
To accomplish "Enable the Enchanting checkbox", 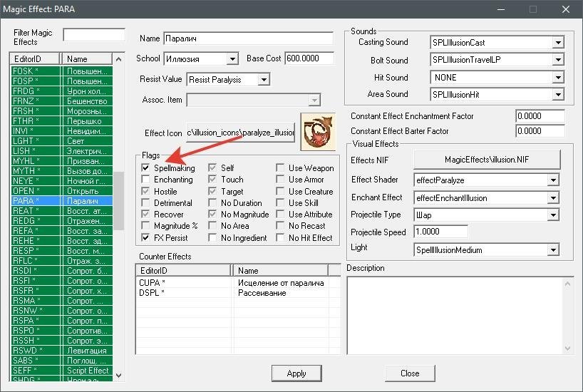I will click(x=146, y=180).
